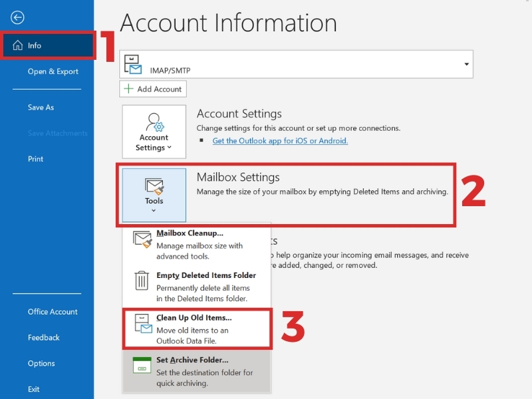Click the trash can icon for Empty Deleted Items
Screen dimensions: 532x399
click(x=142, y=281)
